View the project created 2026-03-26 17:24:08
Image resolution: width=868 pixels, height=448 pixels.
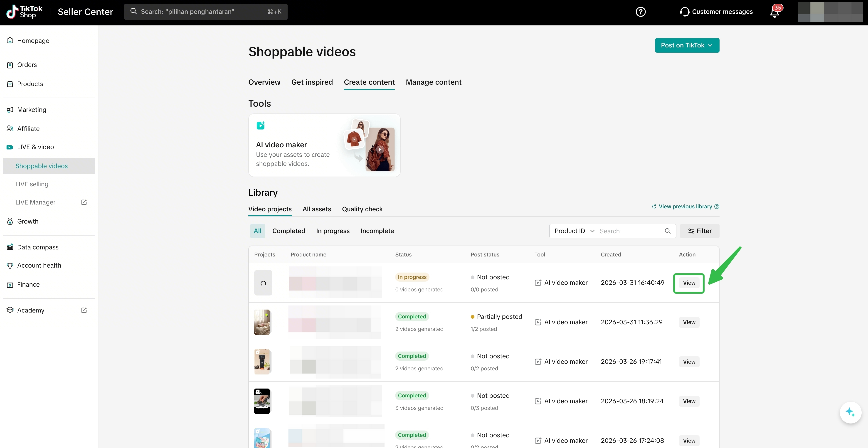click(689, 441)
